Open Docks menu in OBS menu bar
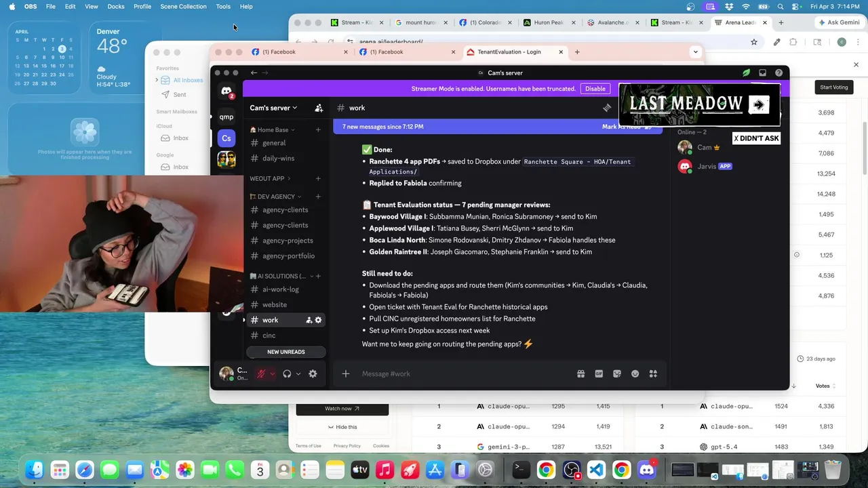 pos(116,6)
